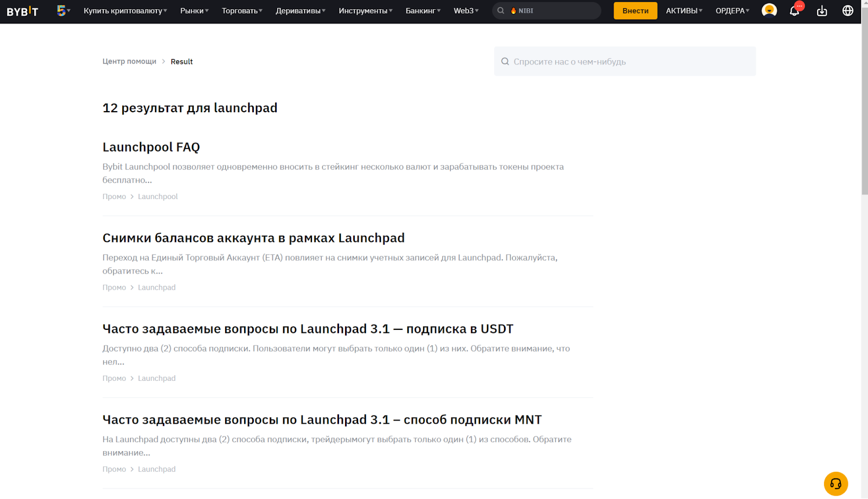Expand the Рынки menu
The height and width of the screenshot is (499, 868).
[x=194, y=10]
